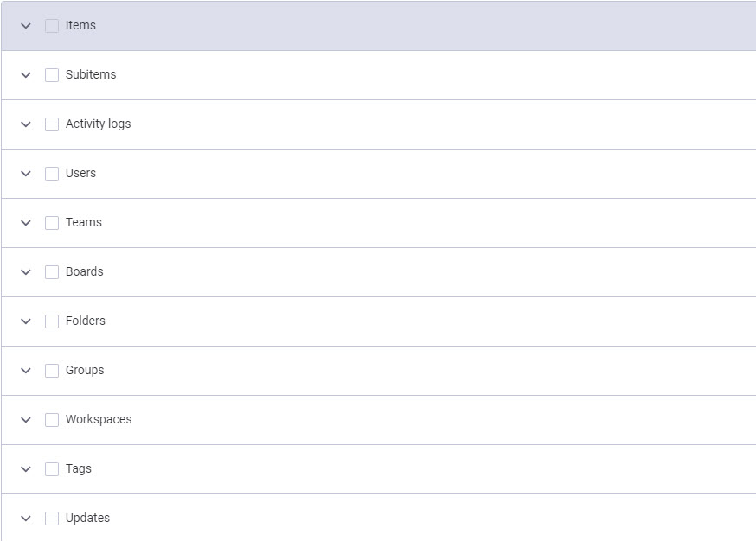Check the Items checkbox
Viewport: 756px width, 541px height.
point(52,26)
